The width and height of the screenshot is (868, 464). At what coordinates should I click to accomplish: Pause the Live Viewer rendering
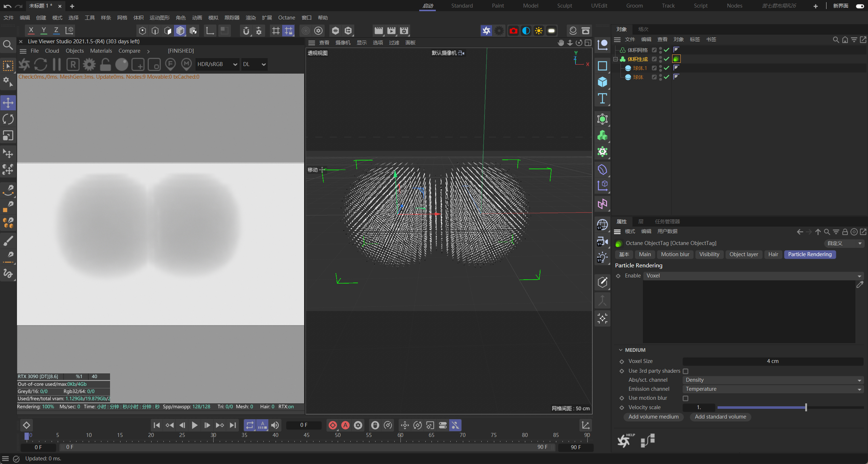point(57,64)
